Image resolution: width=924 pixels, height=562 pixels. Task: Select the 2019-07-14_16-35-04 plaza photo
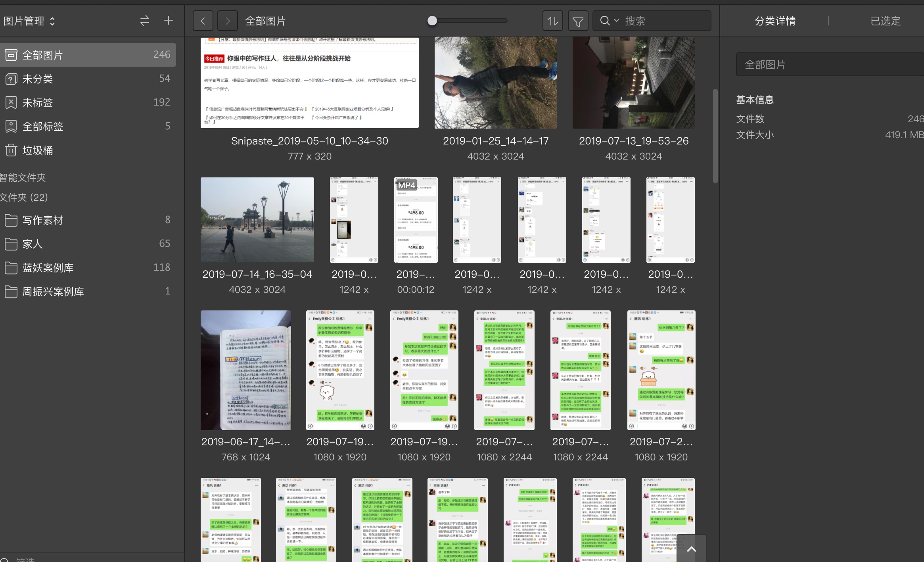click(257, 219)
